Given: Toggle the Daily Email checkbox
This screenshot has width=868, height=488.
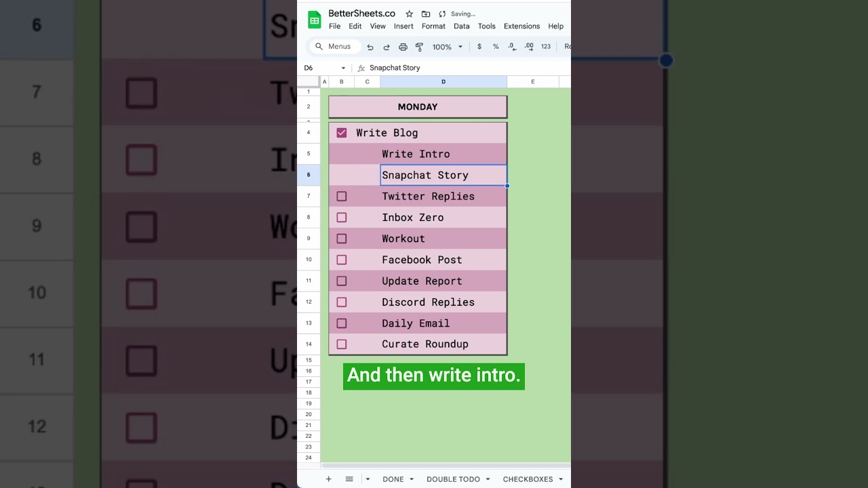Looking at the screenshot, I should 342,323.
